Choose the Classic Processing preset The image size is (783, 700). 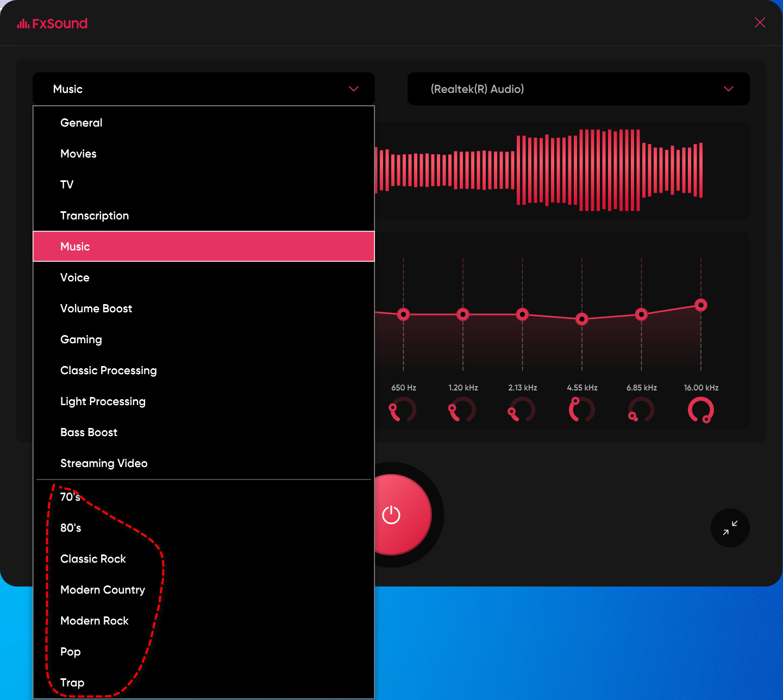(204, 370)
